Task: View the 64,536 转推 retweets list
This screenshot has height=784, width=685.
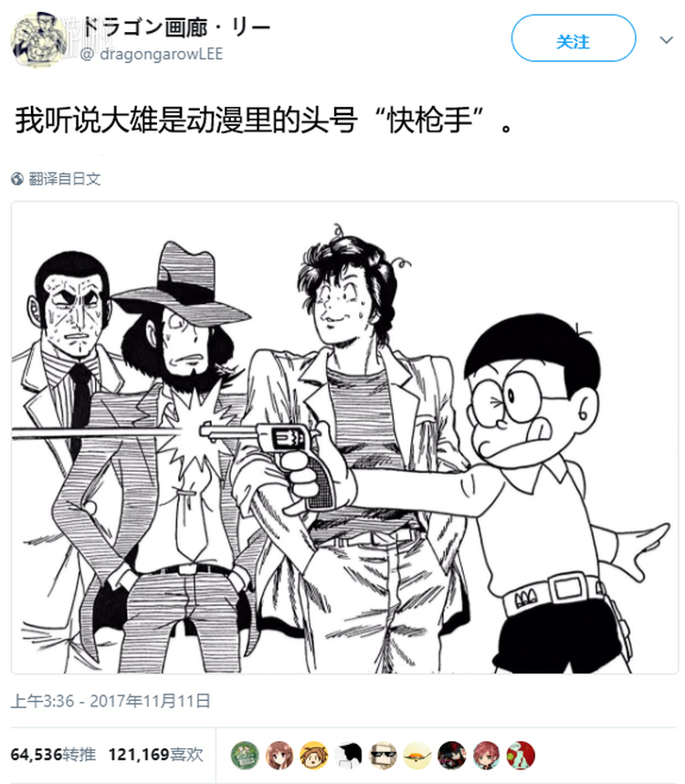Action: click(53, 755)
